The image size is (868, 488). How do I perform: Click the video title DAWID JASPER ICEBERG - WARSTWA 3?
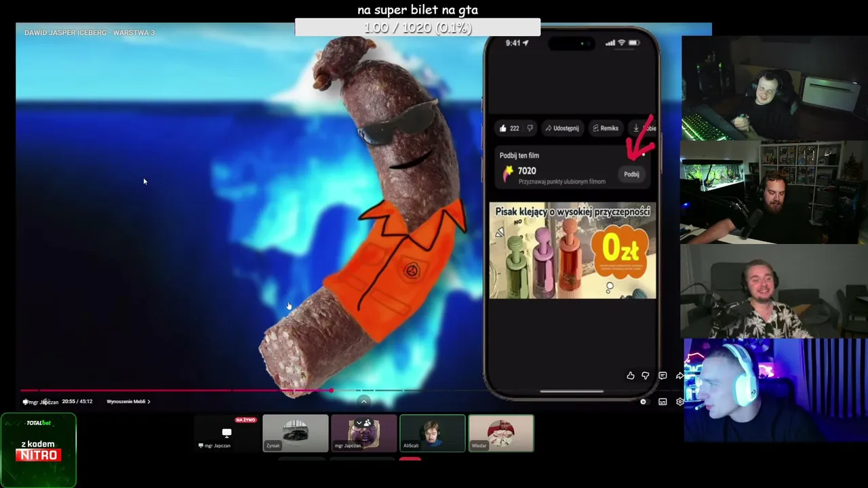pyautogui.click(x=90, y=33)
